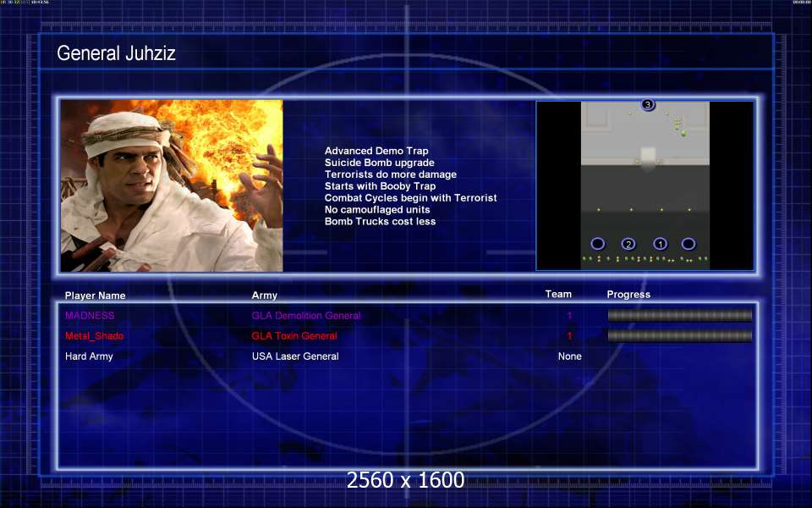The width and height of the screenshot is (812, 508).
Task: Click team value None for Hard Army
Action: (569, 356)
